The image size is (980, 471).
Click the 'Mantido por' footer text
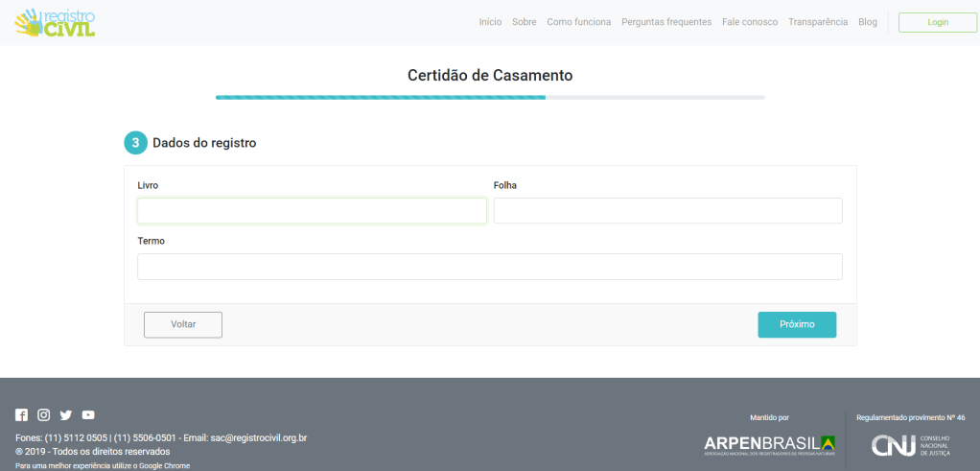[769, 417]
